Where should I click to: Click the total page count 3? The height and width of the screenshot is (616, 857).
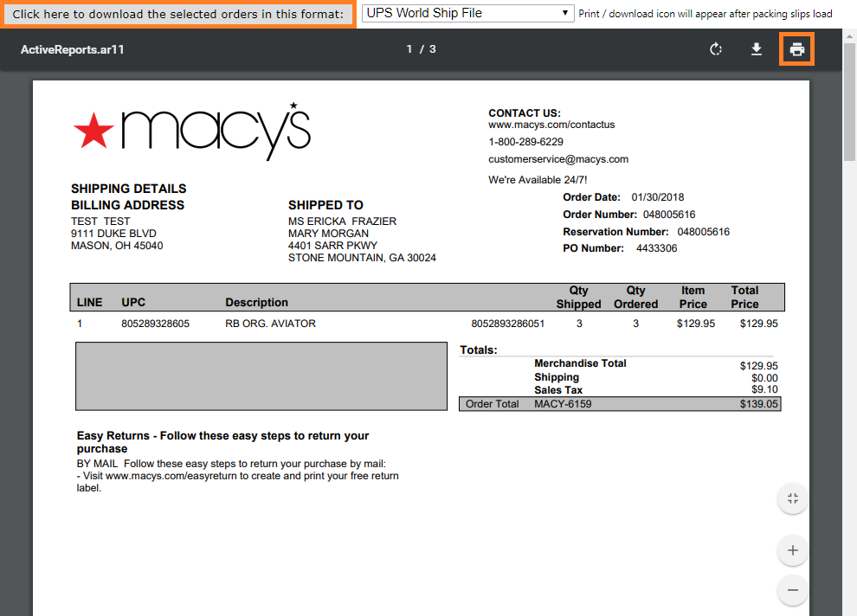(x=432, y=49)
